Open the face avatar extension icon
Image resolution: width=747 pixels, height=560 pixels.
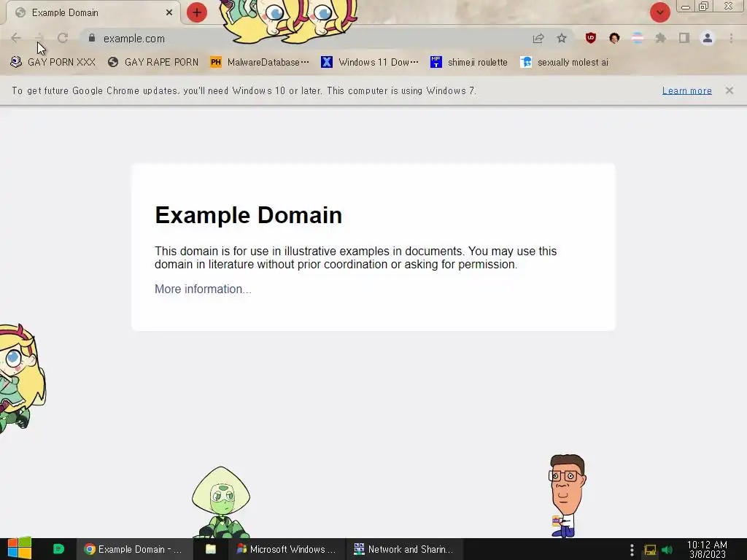(x=614, y=38)
